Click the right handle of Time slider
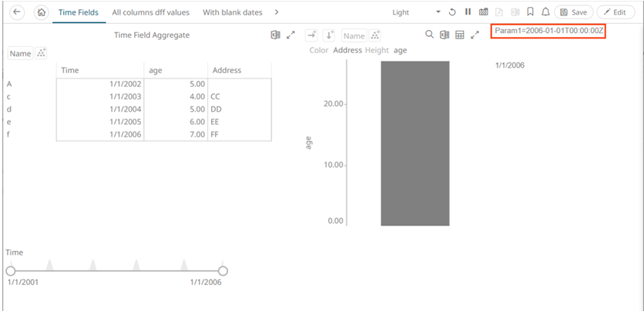Screen dimensions: 644x311 223,271
